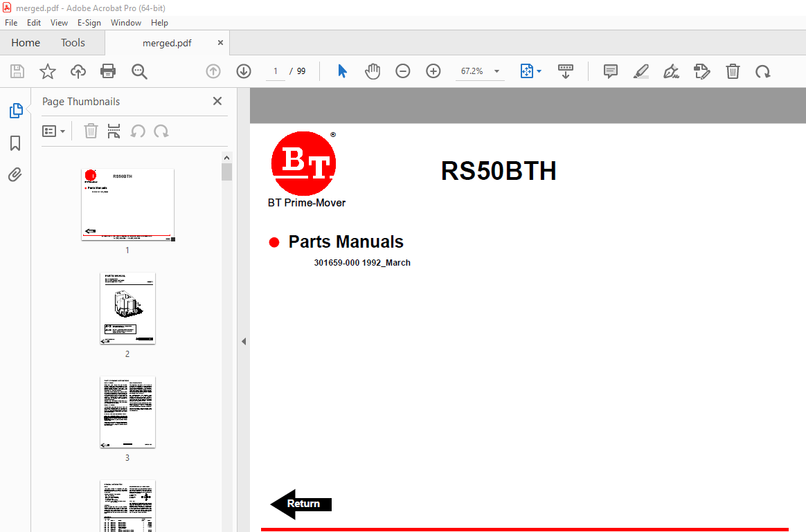Switch to the Home tab

26,43
